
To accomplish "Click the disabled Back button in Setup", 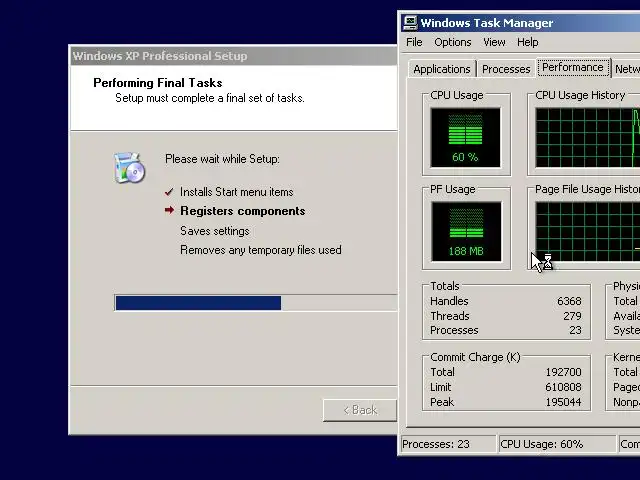I will [x=360, y=410].
